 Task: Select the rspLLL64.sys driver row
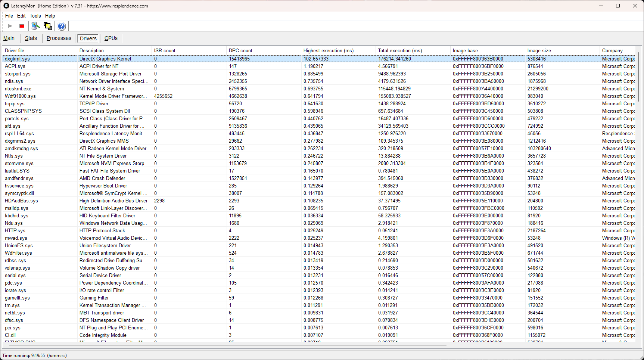[x=319, y=133]
